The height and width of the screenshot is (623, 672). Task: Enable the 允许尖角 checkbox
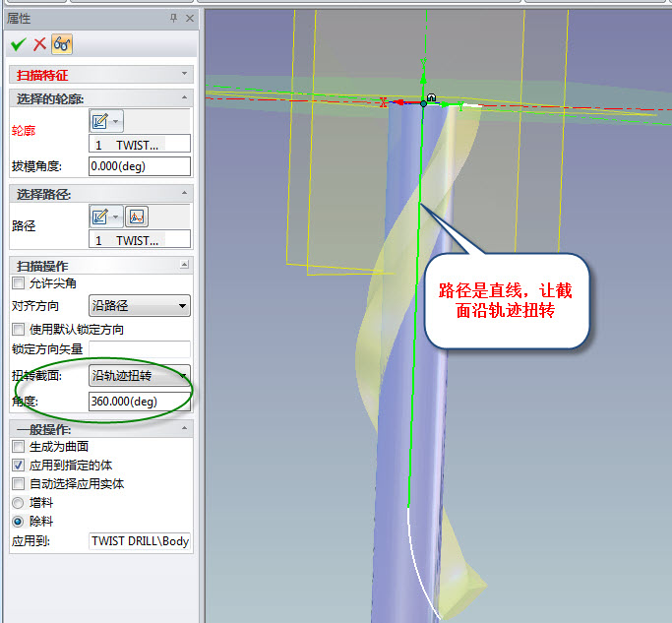point(18,283)
